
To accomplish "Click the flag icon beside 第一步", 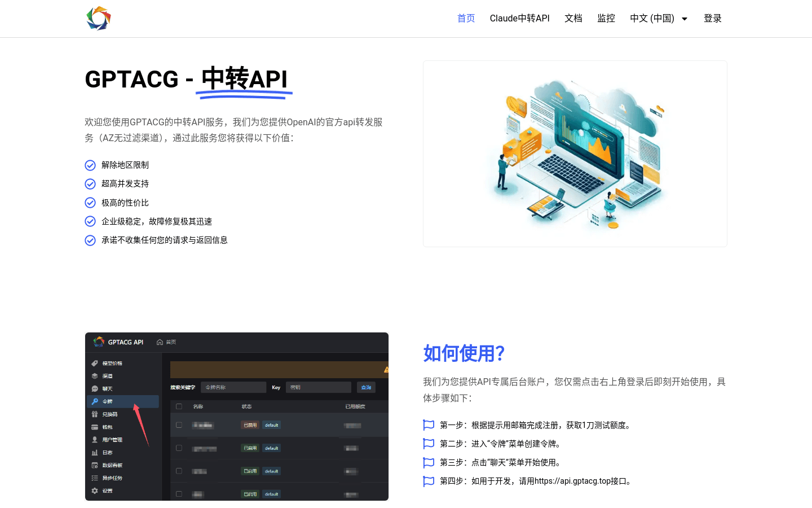I will pyautogui.click(x=429, y=425).
